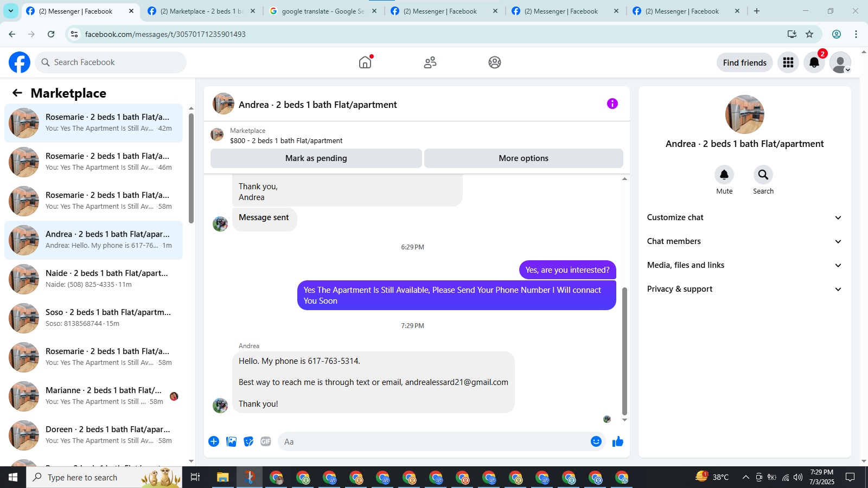
Task: Open the Naide conversation
Action: (94, 279)
